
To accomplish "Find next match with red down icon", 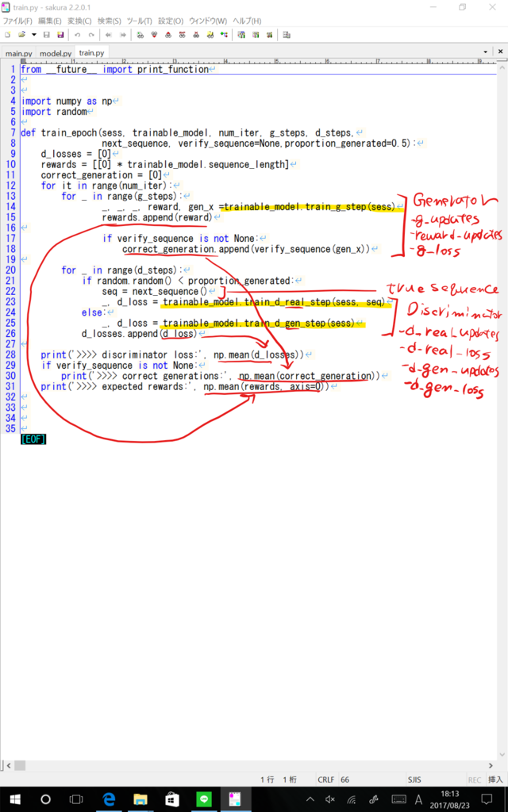I will (x=154, y=35).
